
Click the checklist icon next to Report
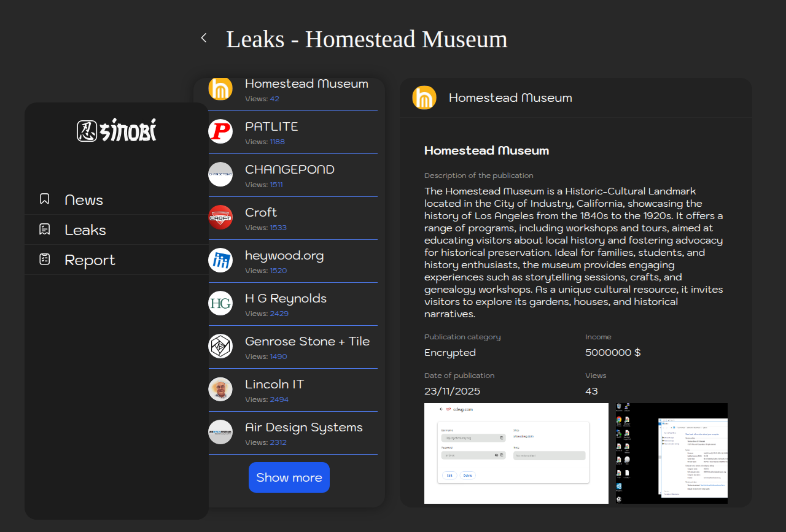[x=45, y=259]
